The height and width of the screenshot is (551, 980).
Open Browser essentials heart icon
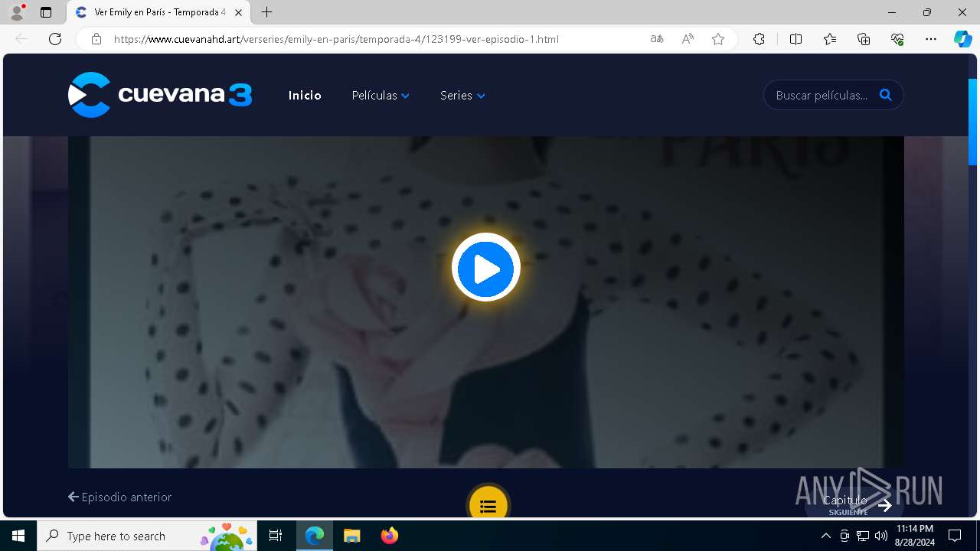coord(897,39)
